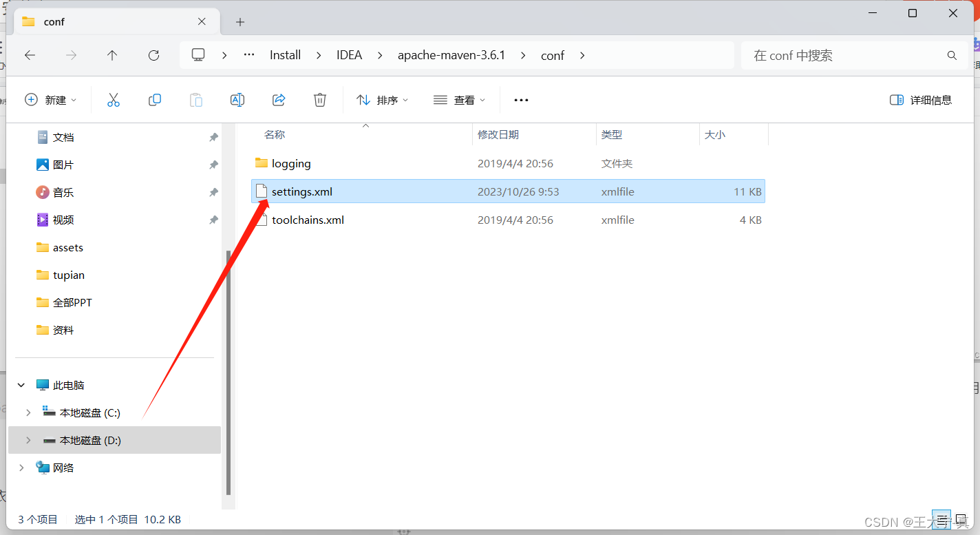Click the Paste icon in the toolbar

click(196, 100)
